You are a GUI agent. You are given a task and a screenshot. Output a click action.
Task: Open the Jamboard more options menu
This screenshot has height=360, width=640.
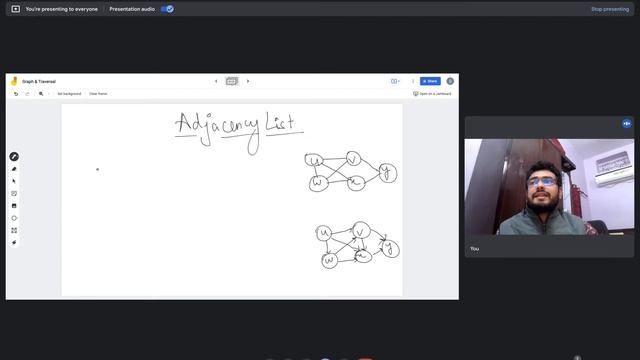[x=413, y=81]
